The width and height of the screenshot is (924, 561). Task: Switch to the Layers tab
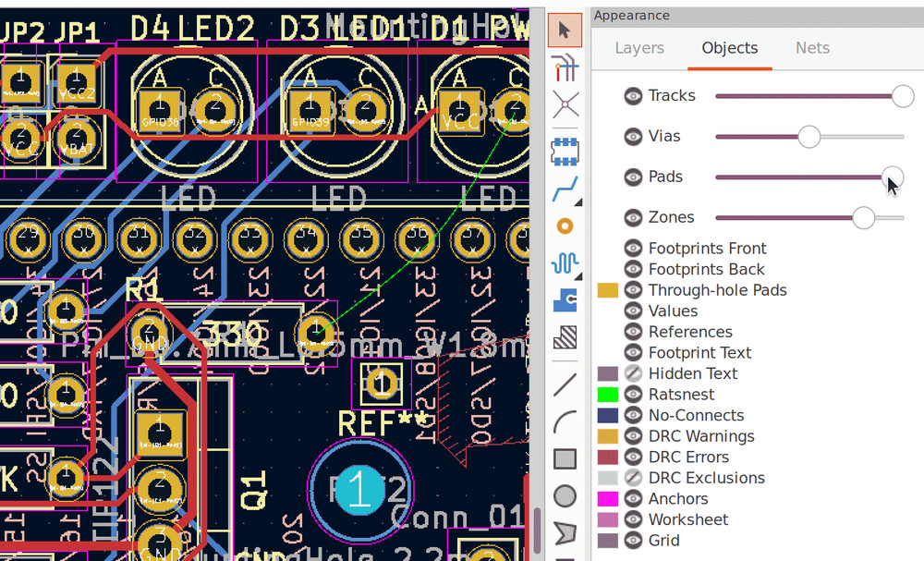tap(638, 48)
